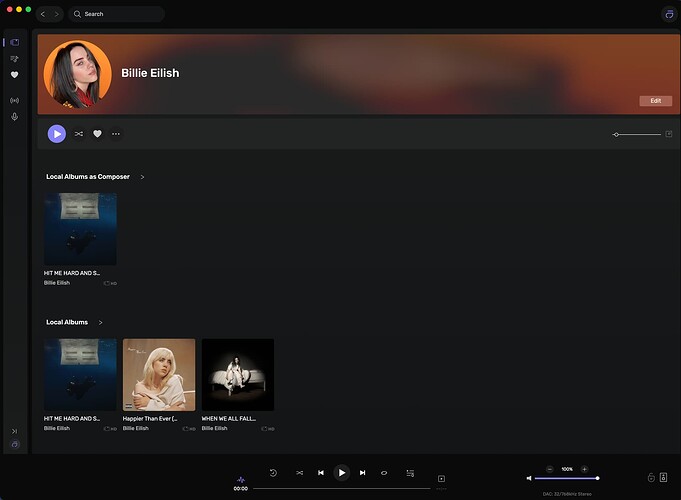
Task: Open HIT ME HARD cover under Composer section
Action: [x=80, y=229]
